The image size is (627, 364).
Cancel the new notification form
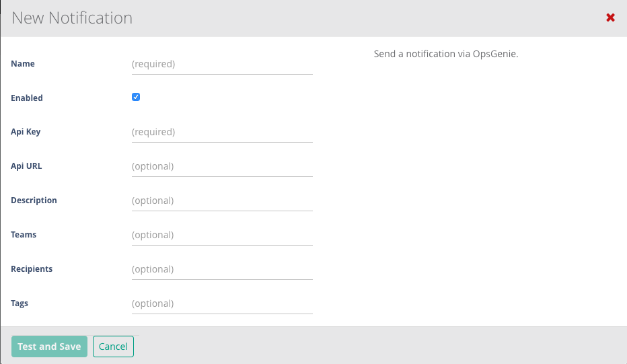point(113,347)
